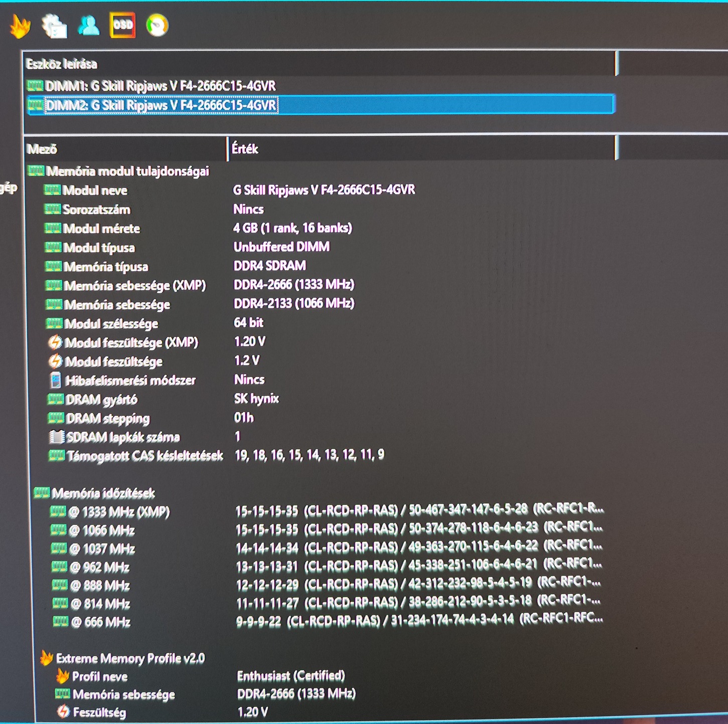Select Extreme Memory Profile v2.0 group row
The image size is (728, 724).
123,658
